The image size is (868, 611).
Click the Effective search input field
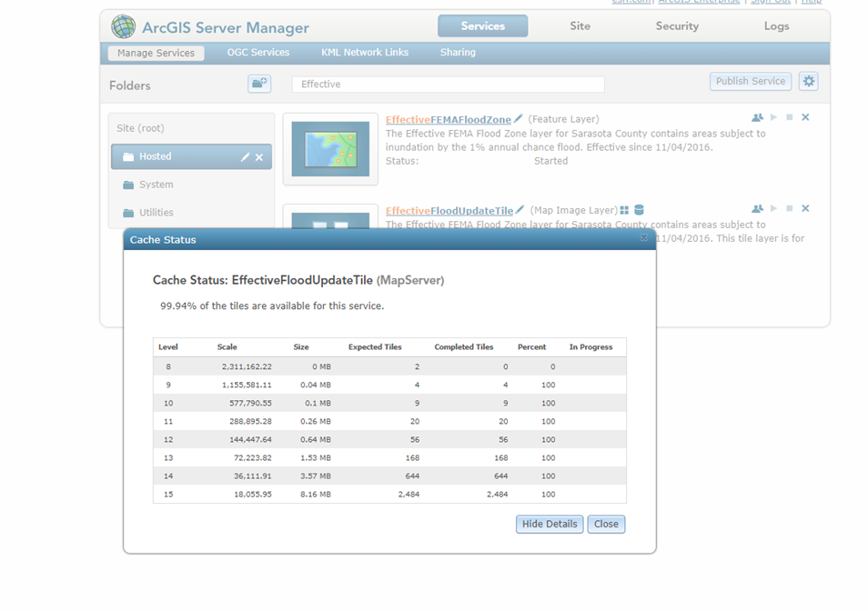[x=446, y=84]
